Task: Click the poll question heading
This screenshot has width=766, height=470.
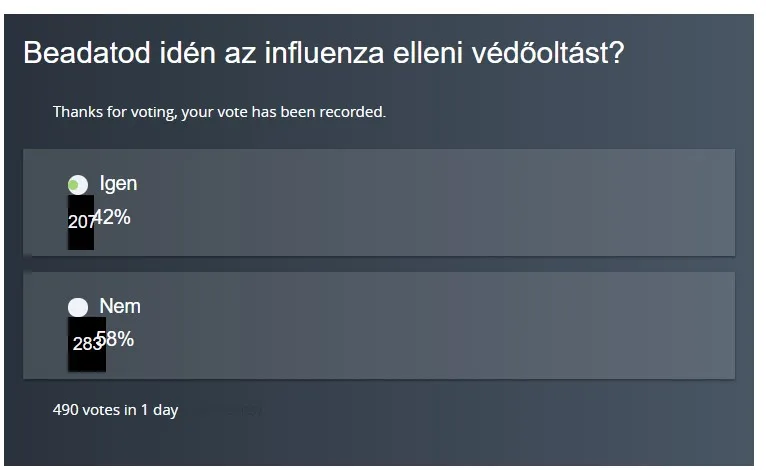Action: pyautogui.click(x=323, y=53)
